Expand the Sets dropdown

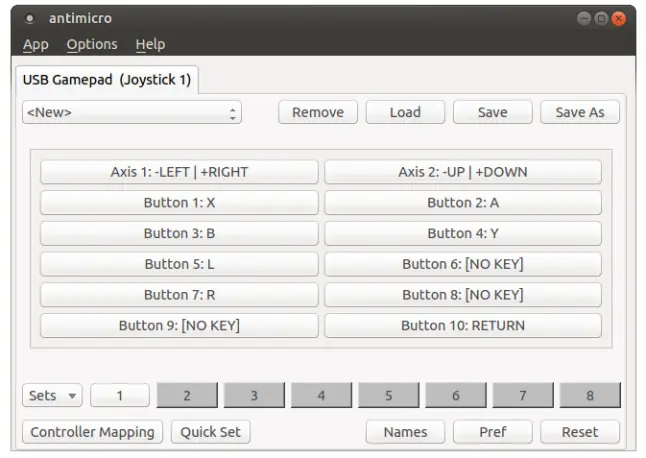click(52, 395)
